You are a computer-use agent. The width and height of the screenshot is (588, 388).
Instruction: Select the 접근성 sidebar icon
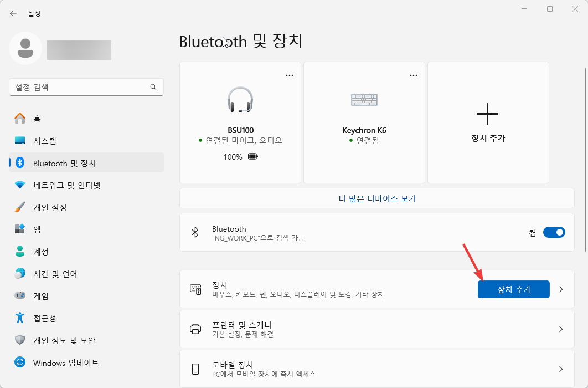coord(17,318)
